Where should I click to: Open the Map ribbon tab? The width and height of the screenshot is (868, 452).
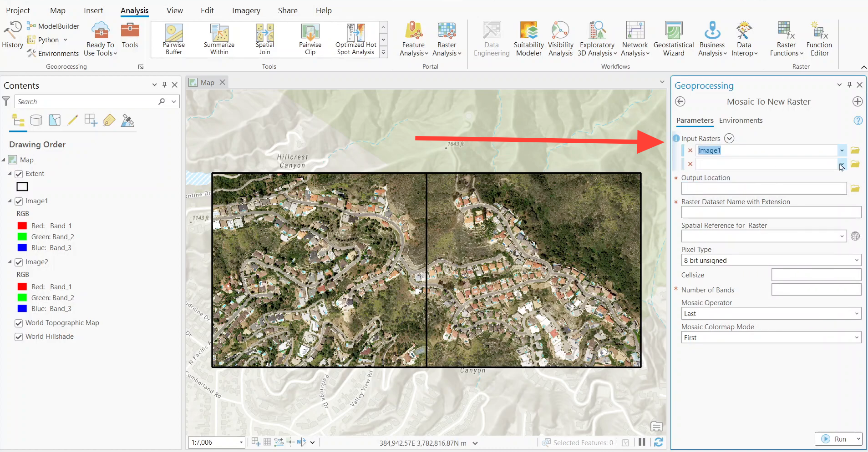tap(58, 10)
